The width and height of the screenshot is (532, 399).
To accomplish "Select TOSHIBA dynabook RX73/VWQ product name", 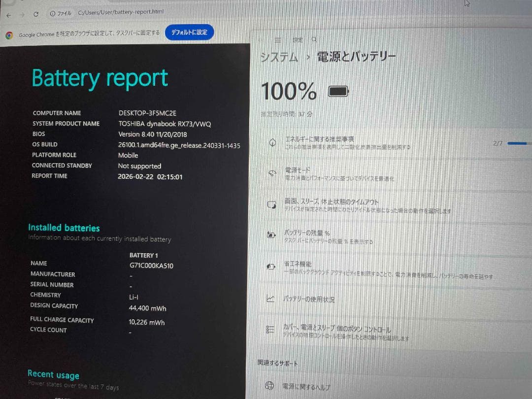I will click(x=165, y=124).
